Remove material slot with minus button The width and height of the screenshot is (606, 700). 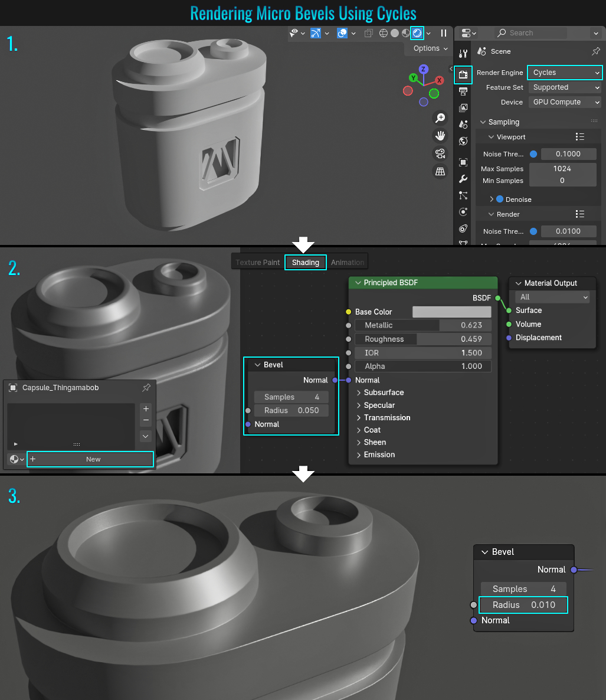click(x=146, y=420)
